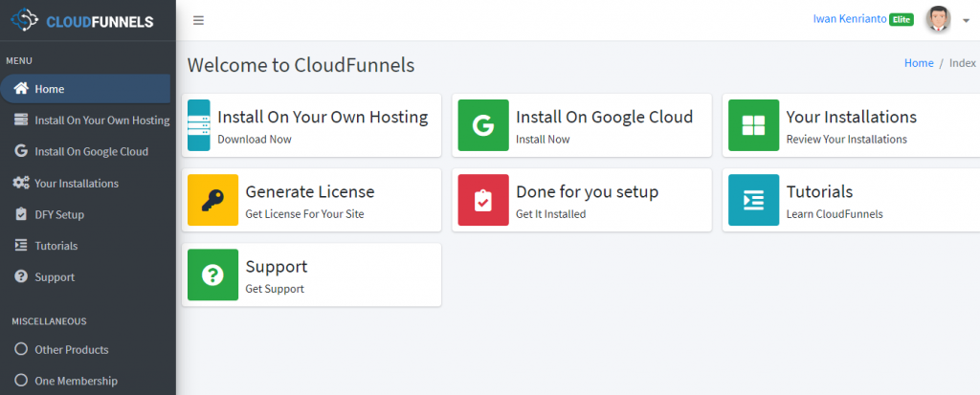
Task: Click the CloudFunnels logo icon
Action: (x=24, y=21)
